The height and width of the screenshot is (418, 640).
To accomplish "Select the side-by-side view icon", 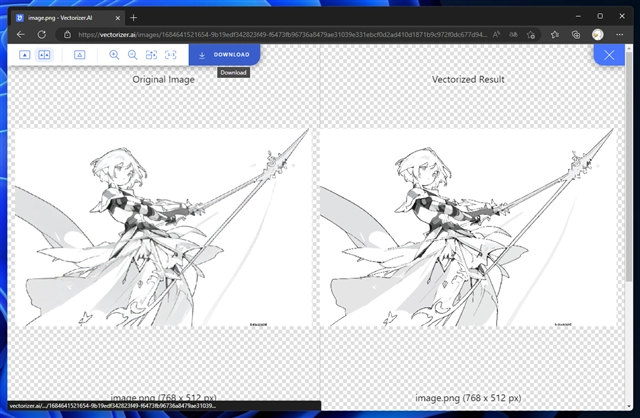I will click(44, 55).
